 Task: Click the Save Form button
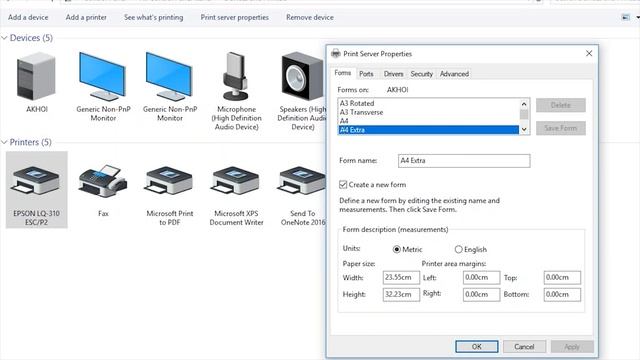pos(561,128)
